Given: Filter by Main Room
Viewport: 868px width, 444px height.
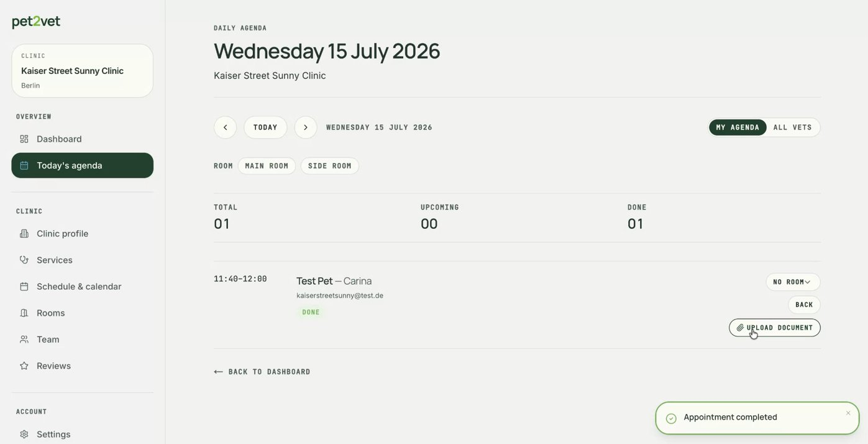Looking at the screenshot, I should tap(267, 166).
